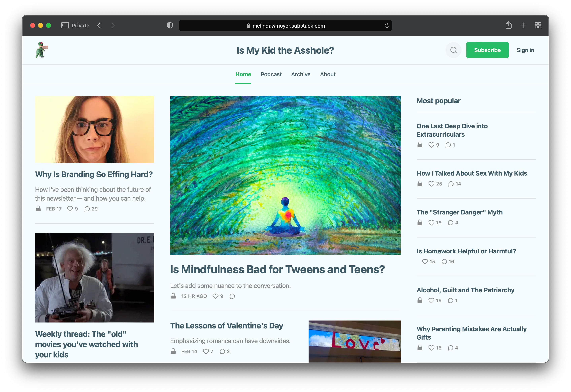
Task: Go back with the browser back arrow
Action: [99, 25]
